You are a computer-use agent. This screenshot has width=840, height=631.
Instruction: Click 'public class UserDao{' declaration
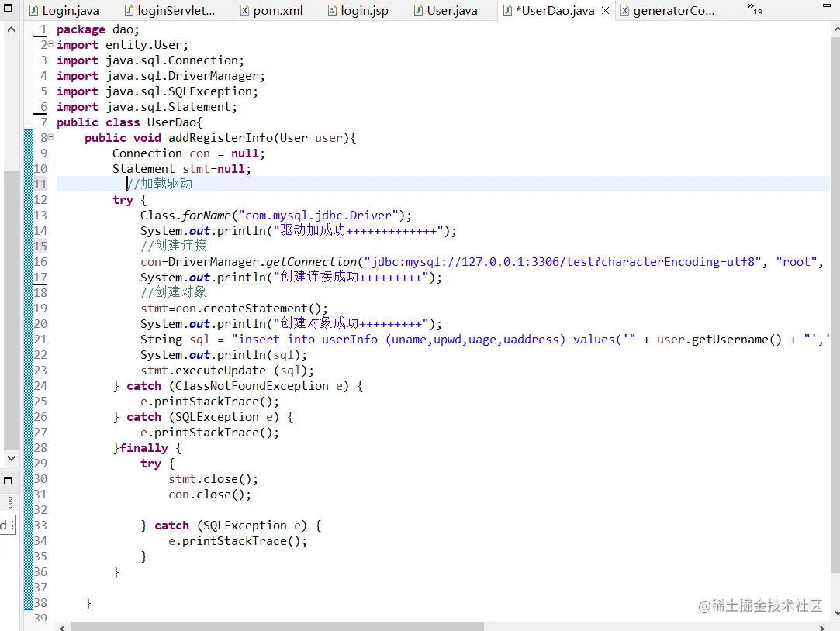(x=129, y=122)
